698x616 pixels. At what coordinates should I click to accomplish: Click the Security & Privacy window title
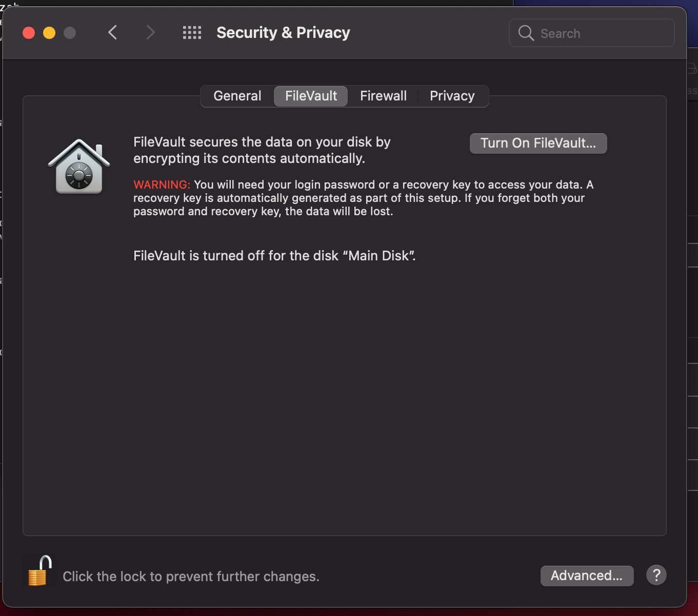283,32
